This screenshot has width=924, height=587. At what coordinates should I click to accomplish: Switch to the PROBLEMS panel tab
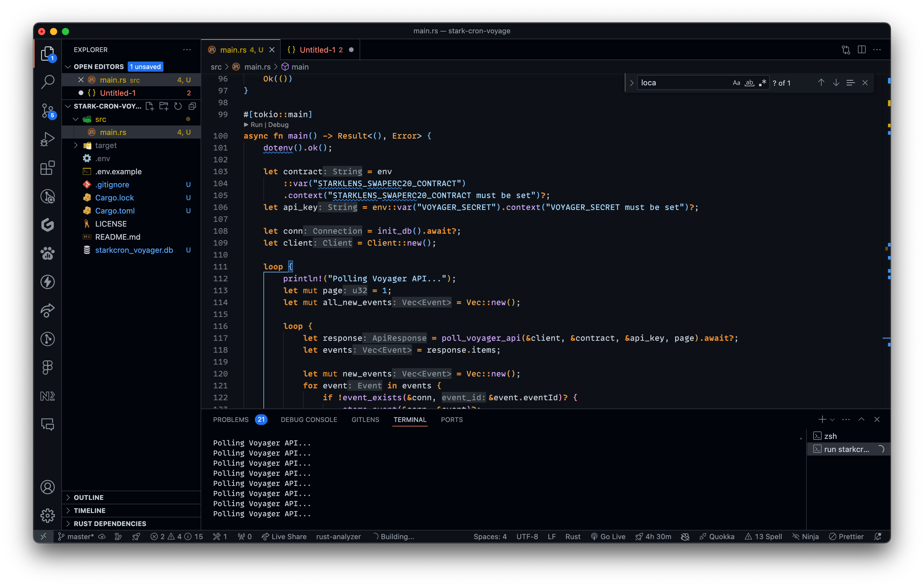click(x=231, y=420)
